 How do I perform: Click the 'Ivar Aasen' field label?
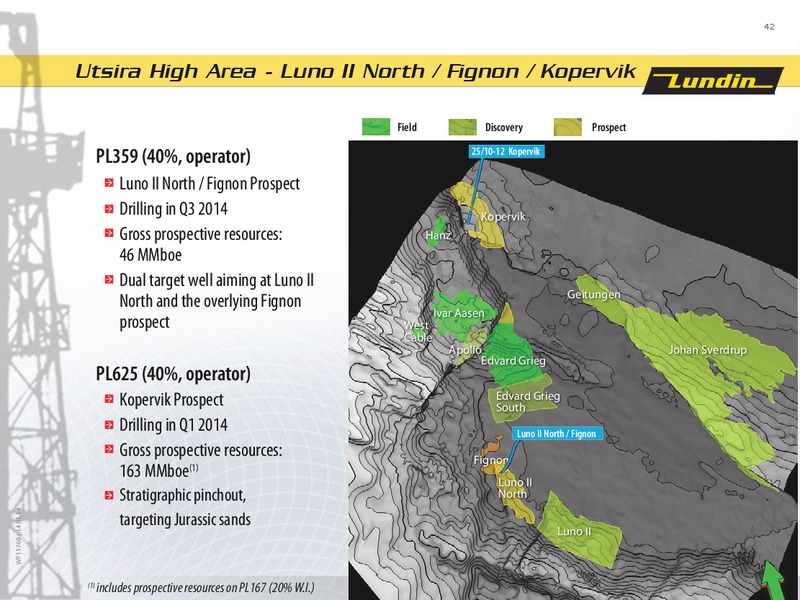click(458, 313)
